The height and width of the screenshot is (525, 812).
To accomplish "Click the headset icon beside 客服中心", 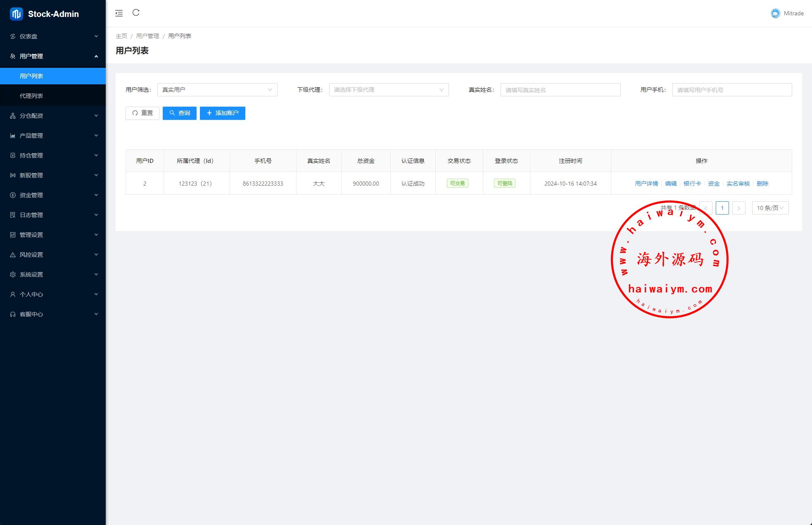I will pyautogui.click(x=13, y=314).
